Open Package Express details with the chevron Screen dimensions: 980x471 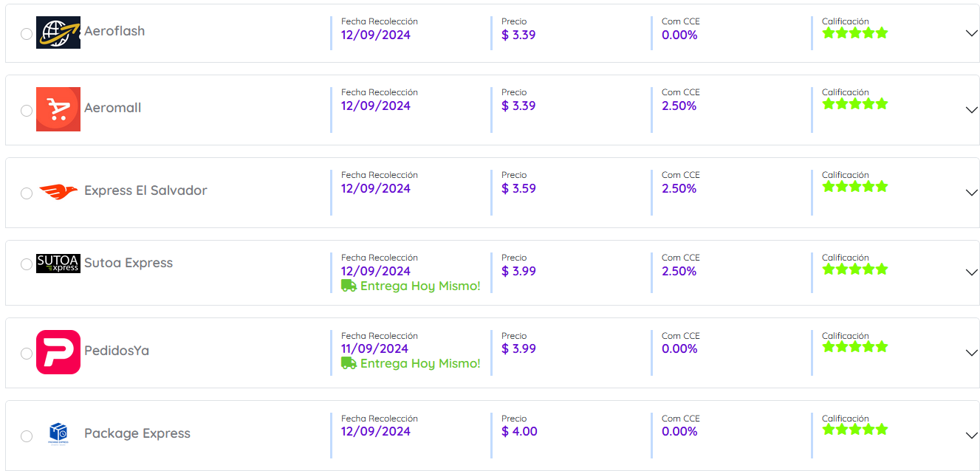click(971, 436)
